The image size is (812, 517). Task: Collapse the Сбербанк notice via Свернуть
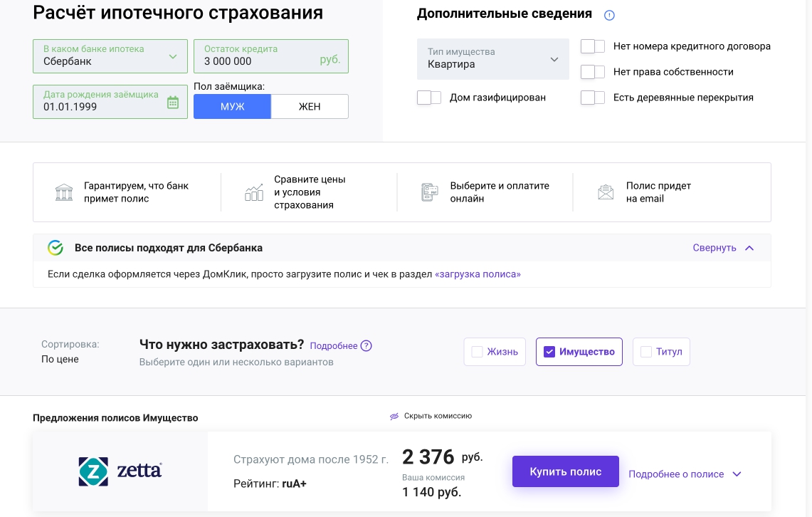[x=723, y=248]
